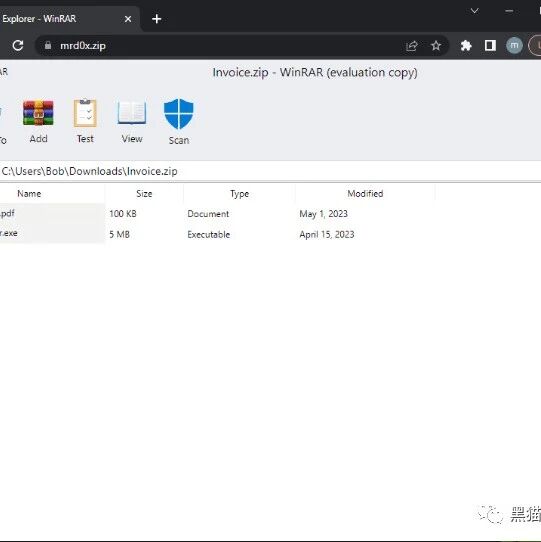Image resolution: width=541 pixels, height=542 pixels.
Task: Toggle the browser side panel icon
Action: 490,45
